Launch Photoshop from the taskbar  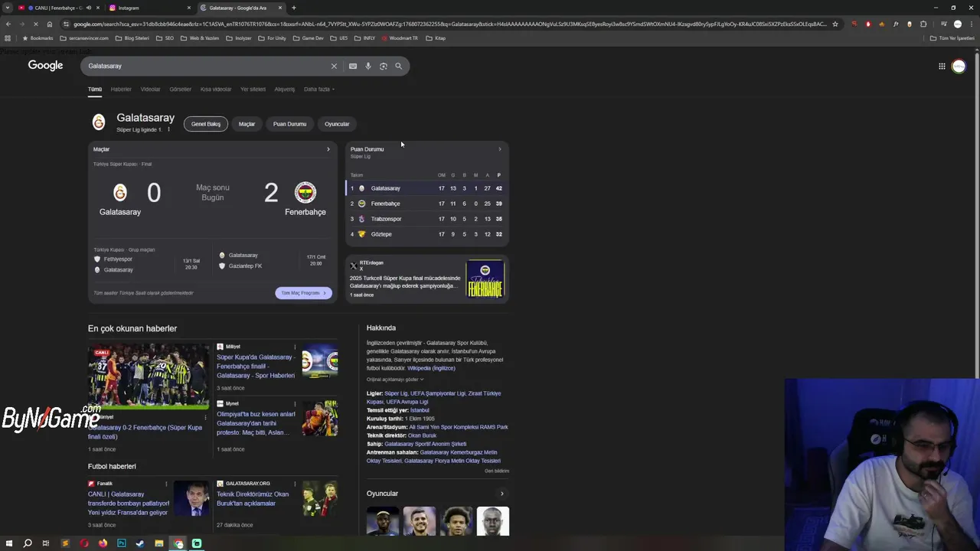click(x=121, y=543)
